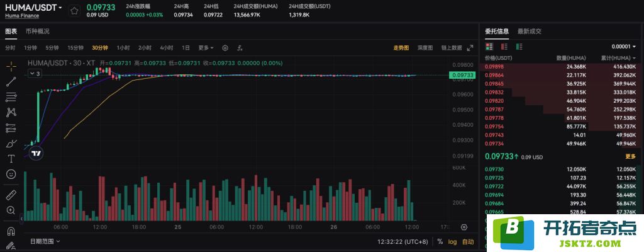Image resolution: width=644 pixels, height=252 pixels.
Task: Toggle percent scale on chart
Action: (440, 242)
